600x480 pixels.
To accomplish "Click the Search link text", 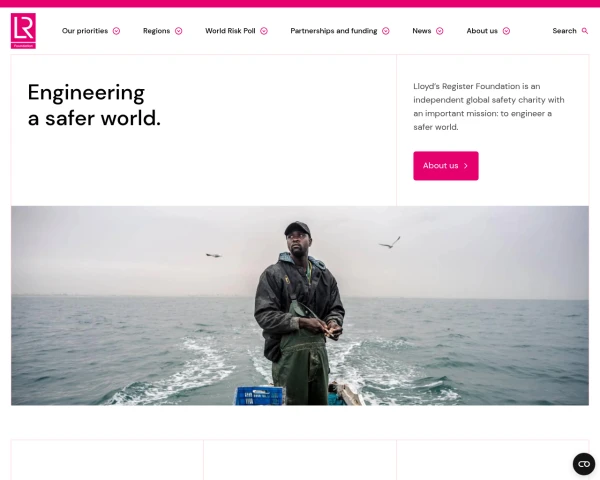I will (564, 31).
